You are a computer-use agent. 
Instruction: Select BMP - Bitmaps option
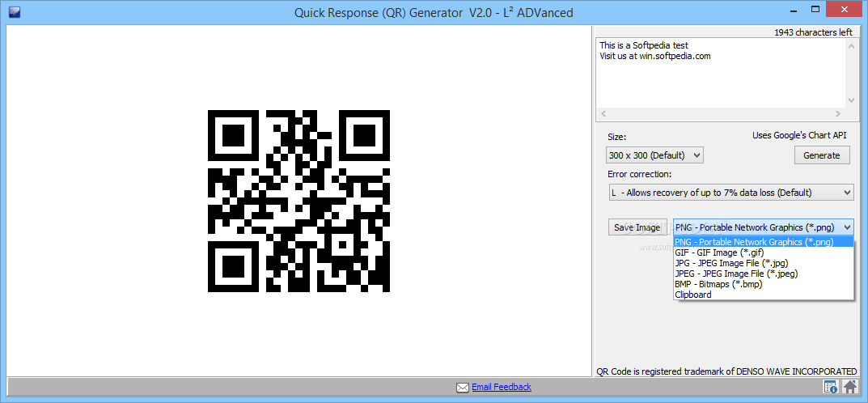[x=764, y=284]
